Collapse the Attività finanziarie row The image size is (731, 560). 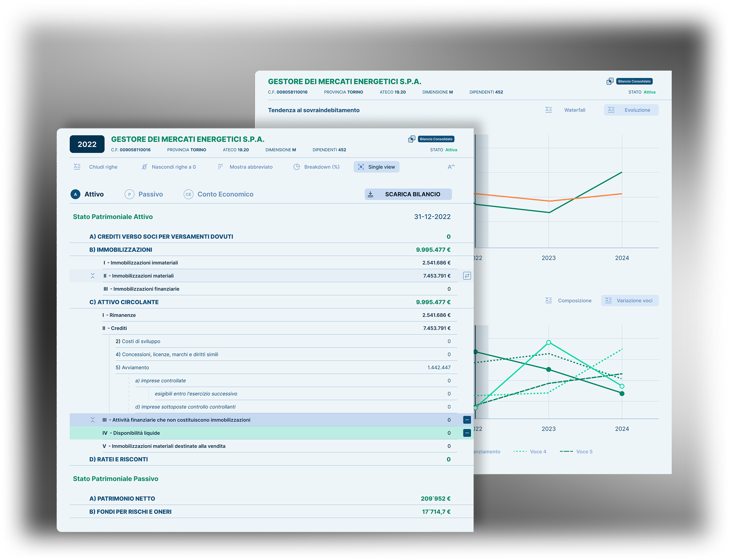pos(93,420)
